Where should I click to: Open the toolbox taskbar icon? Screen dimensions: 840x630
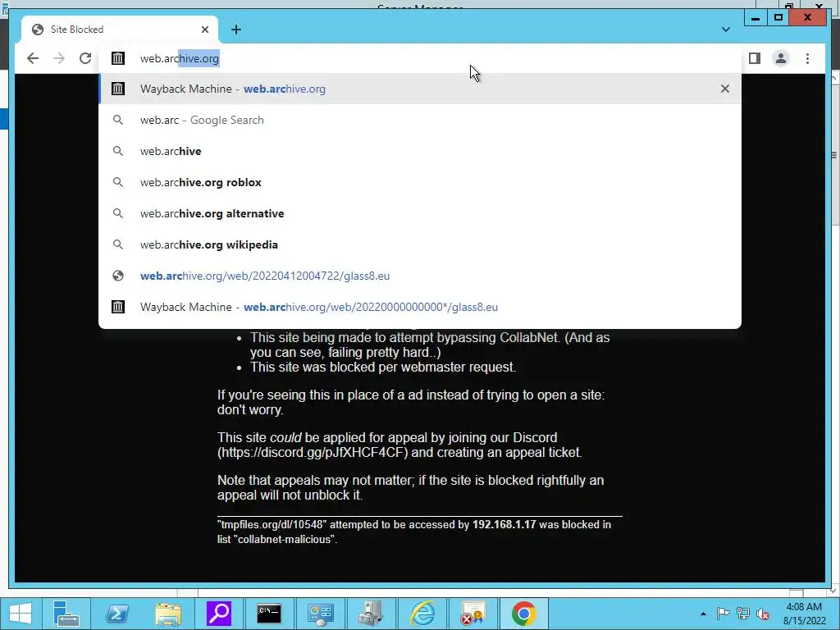tap(371, 614)
